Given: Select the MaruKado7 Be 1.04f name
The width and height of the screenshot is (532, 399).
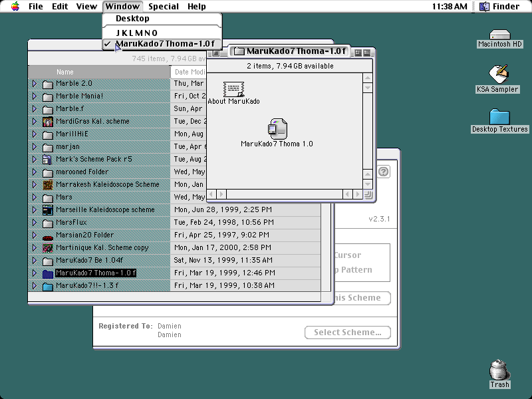Looking at the screenshot, I should [89, 260].
